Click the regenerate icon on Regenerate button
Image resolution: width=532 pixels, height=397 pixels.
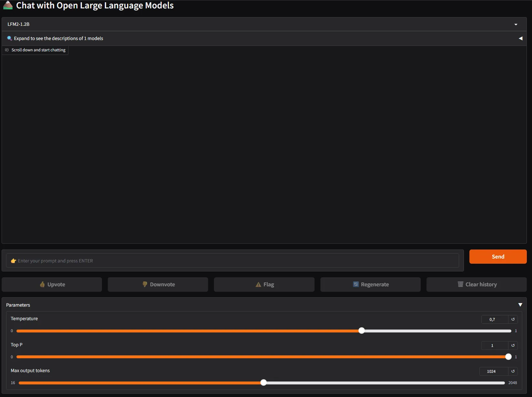(x=356, y=284)
